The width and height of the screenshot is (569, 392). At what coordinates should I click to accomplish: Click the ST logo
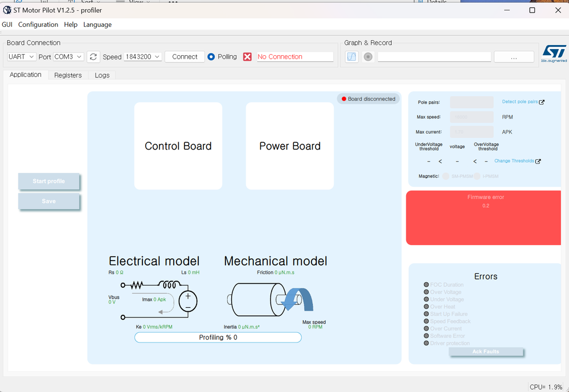[x=554, y=53]
